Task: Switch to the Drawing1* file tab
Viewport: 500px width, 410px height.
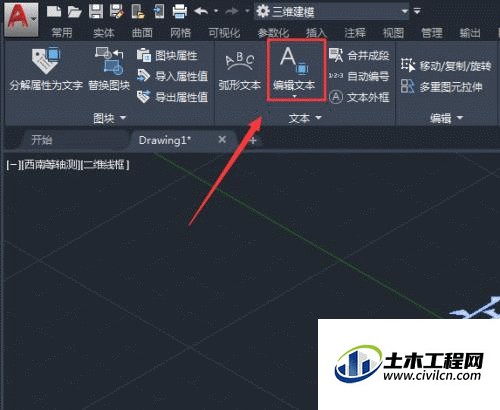Action: click(184, 140)
